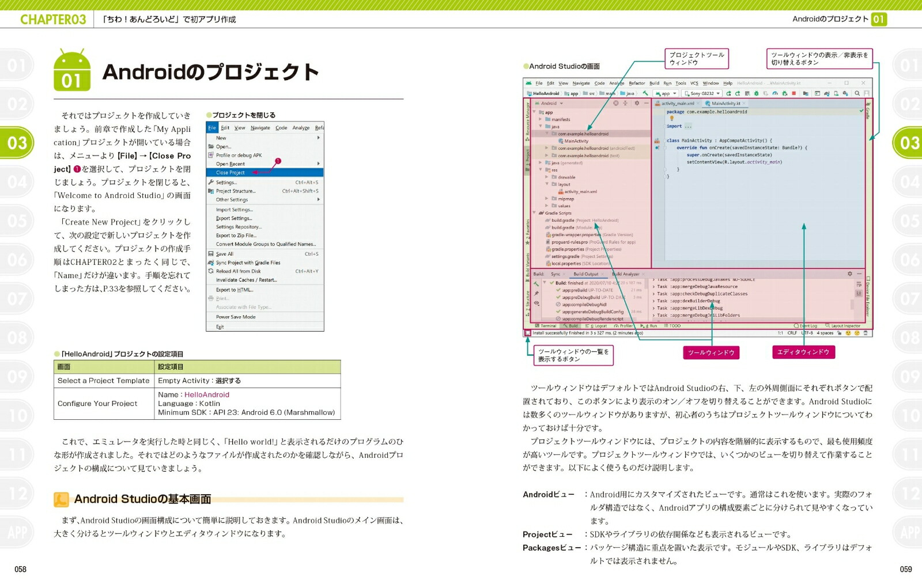Expand the Open Recent submenu arrow
Image resolution: width=922 pixels, height=588 pixels.
(x=319, y=164)
